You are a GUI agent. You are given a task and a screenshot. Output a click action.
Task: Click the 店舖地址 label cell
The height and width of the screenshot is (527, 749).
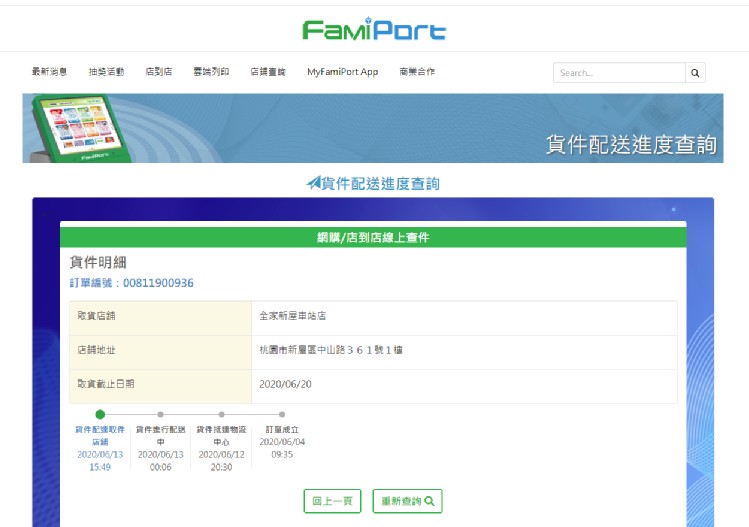[160, 352]
